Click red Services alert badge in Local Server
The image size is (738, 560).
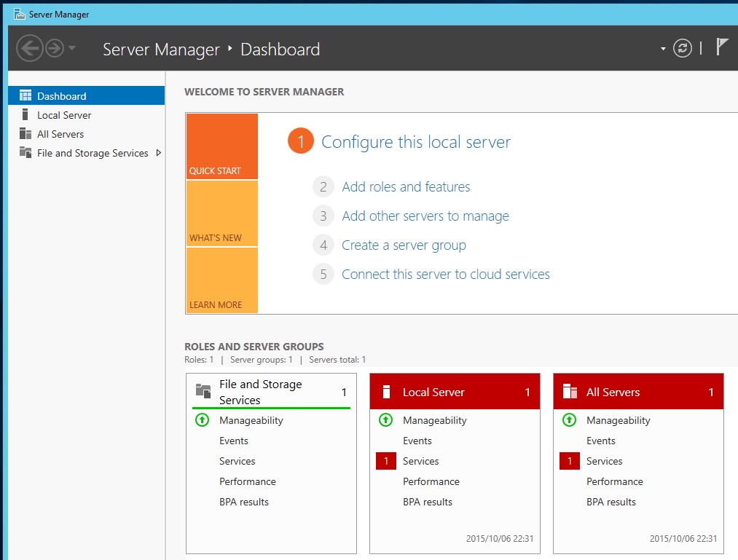[386, 461]
